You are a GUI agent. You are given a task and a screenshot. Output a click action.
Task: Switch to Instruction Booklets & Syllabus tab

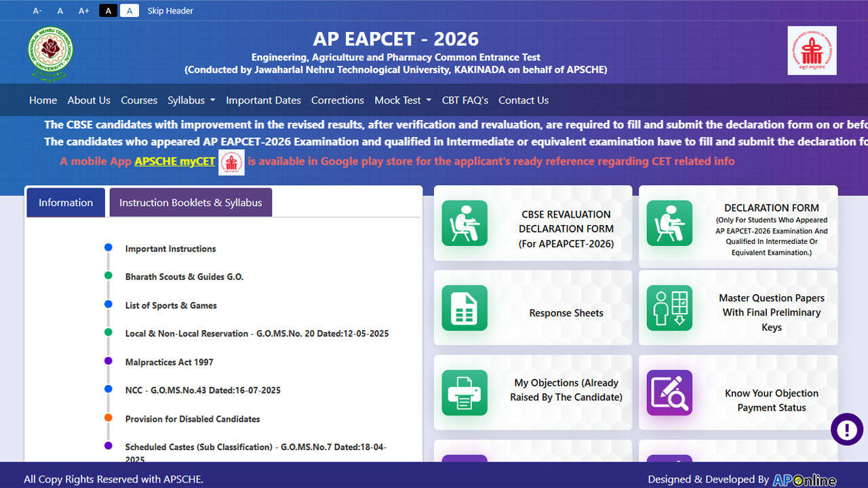tap(191, 203)
